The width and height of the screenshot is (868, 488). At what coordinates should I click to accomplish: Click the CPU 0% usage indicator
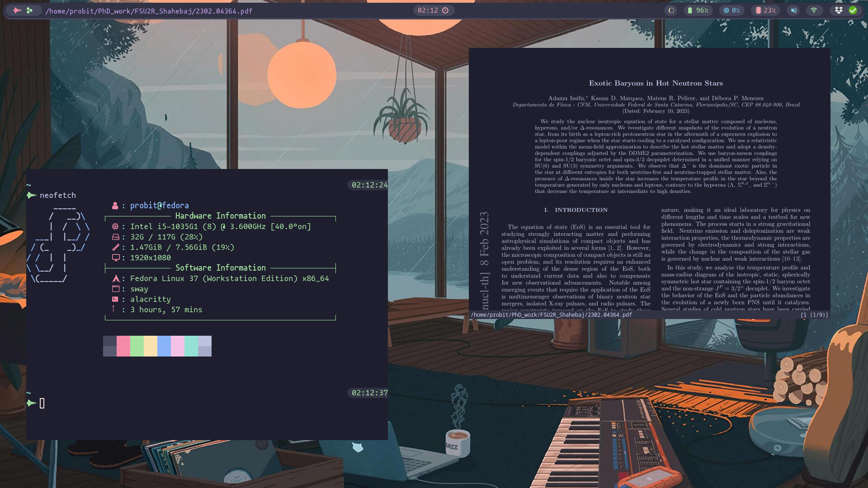731,10
